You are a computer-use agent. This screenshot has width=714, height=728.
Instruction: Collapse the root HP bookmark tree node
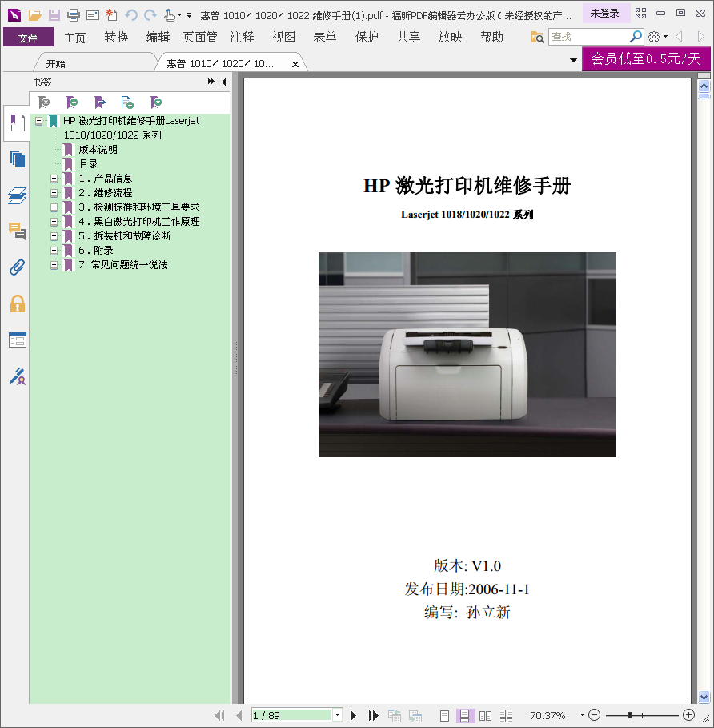tap(39, 121)
